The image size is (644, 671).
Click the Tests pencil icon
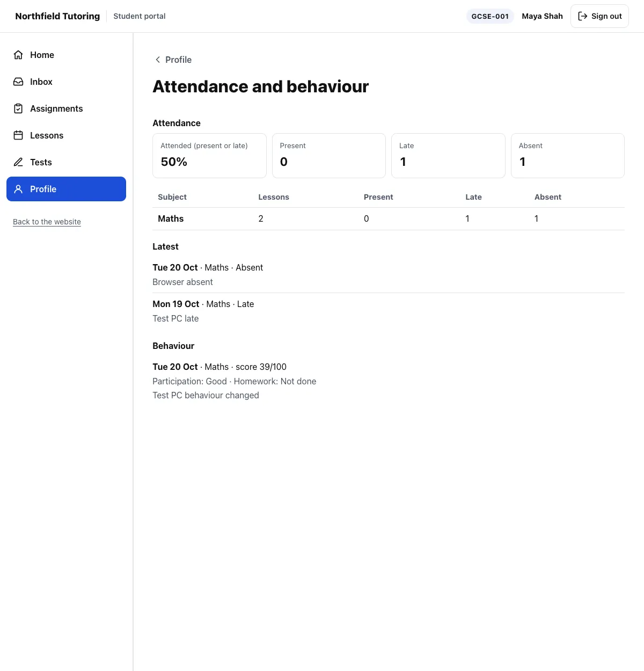coord(18,162)
